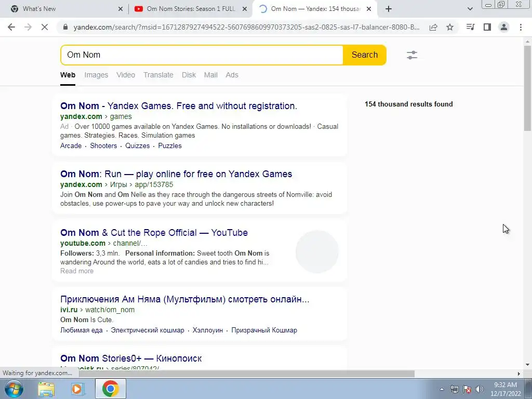Open the Chrome profile icon

[x=504, y=27]
